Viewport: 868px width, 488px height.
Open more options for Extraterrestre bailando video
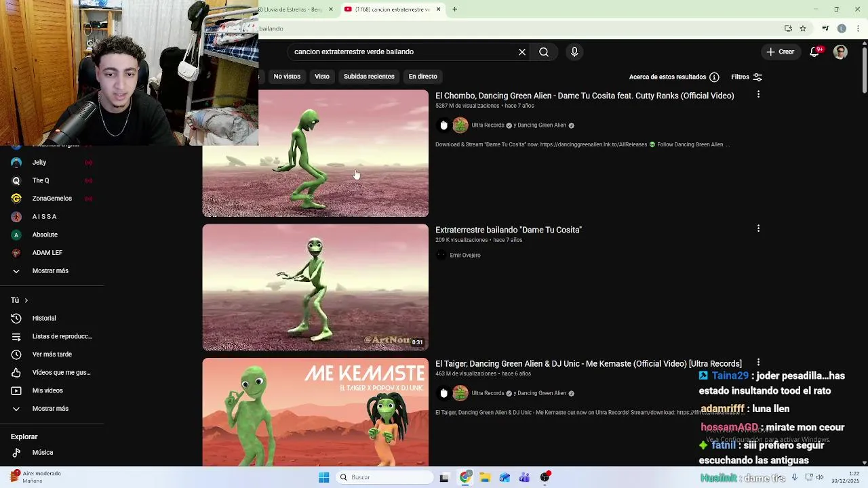point(758,229)
